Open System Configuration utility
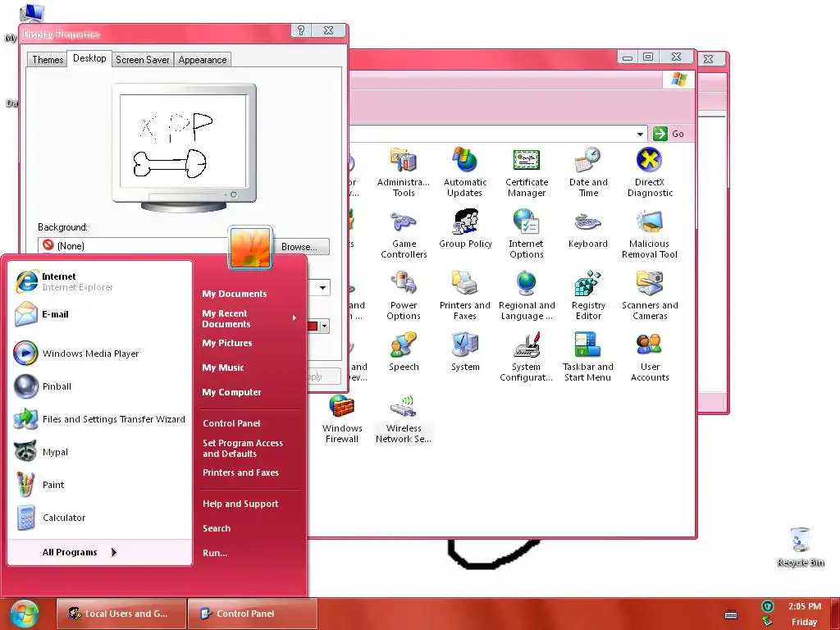This screenshot has height=630, width=840. tap(526, 356)
